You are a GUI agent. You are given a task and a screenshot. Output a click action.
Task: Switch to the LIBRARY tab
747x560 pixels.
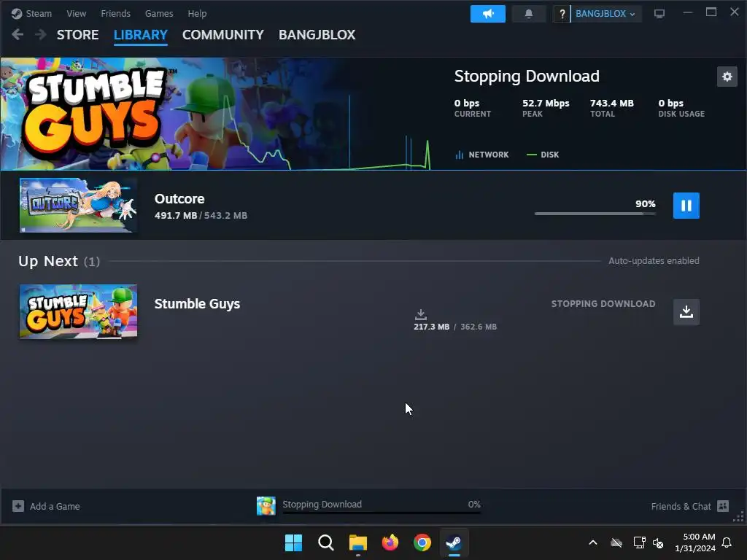(x=141, y=35)
